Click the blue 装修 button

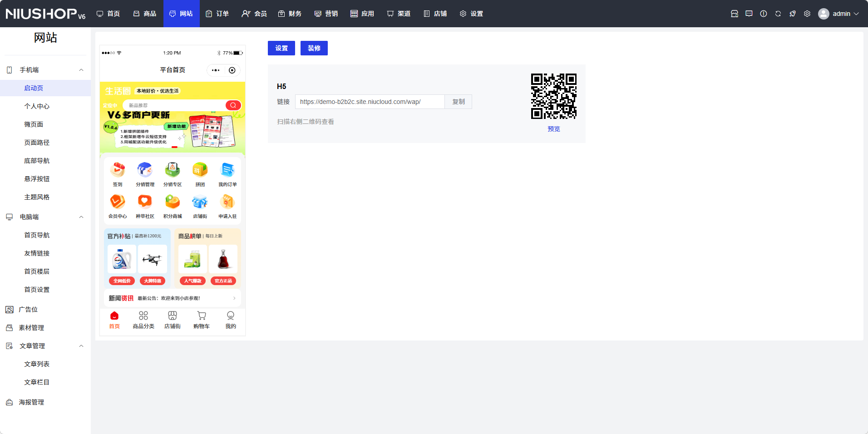314,48
